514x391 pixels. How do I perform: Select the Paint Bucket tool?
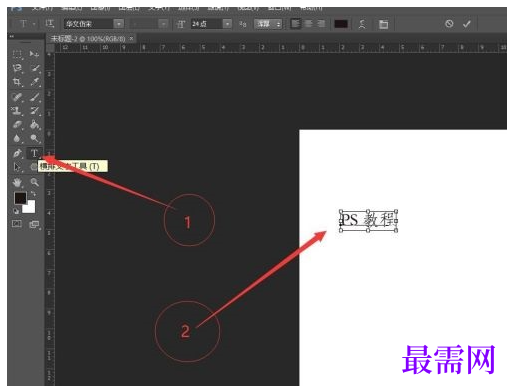35,125
